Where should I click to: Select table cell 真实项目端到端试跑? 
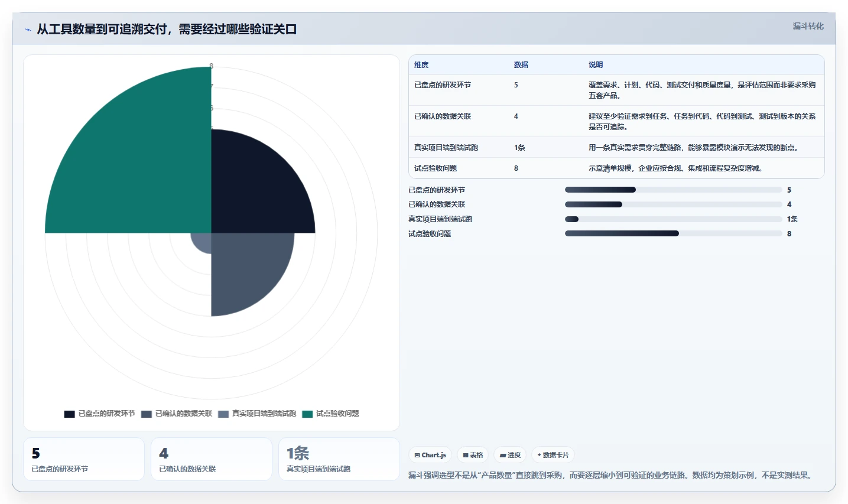(446, 148)
